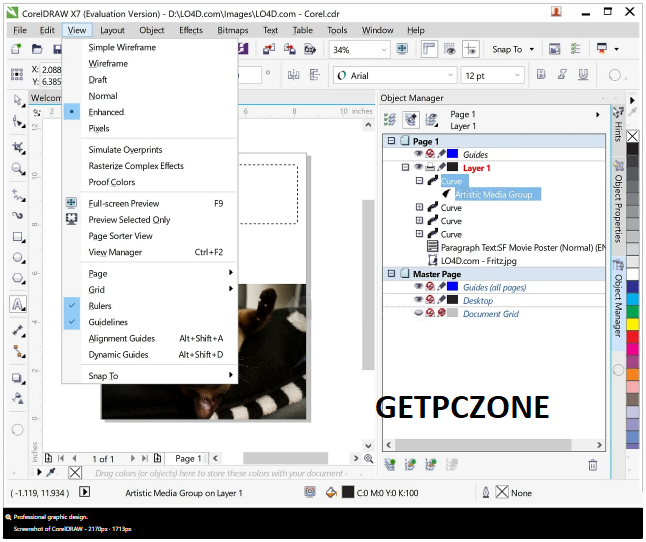Expand the Curve above Paragraph Text

click(x=419, y=234)
